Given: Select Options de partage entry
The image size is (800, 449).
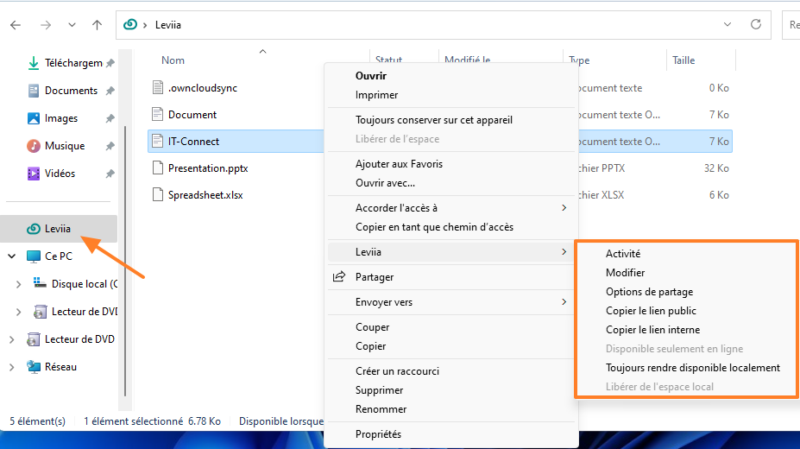Looking at the screenshot, I should pos(650,292).
